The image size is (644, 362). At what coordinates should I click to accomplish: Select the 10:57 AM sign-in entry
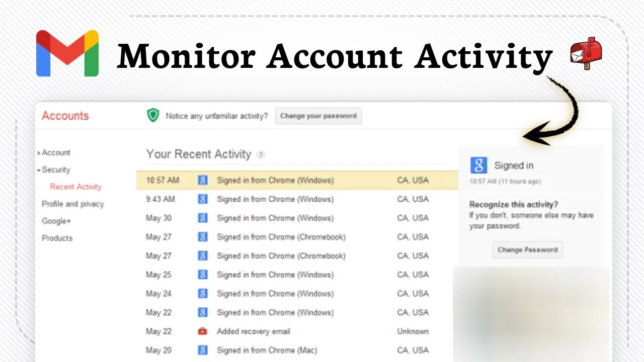pos(297,180)
